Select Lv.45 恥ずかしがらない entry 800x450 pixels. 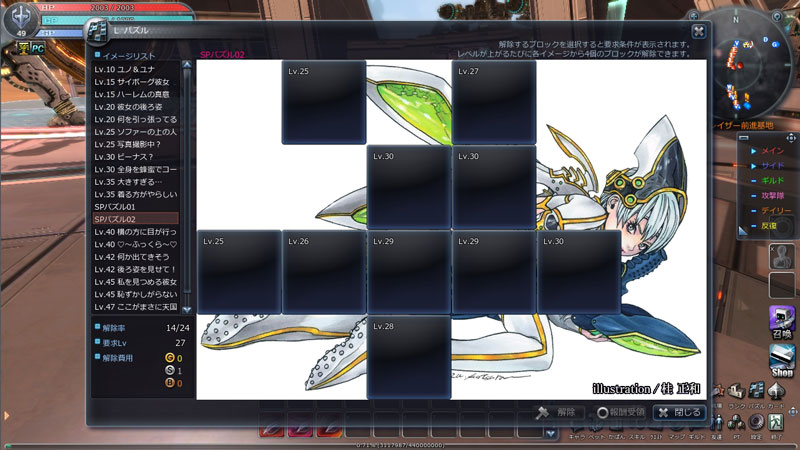click(x=136, y=294)
